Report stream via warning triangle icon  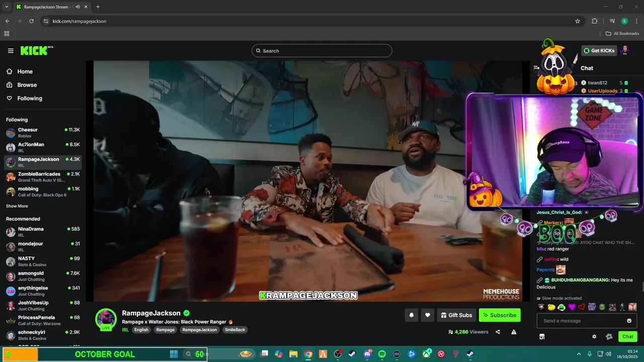pos(514,332)
